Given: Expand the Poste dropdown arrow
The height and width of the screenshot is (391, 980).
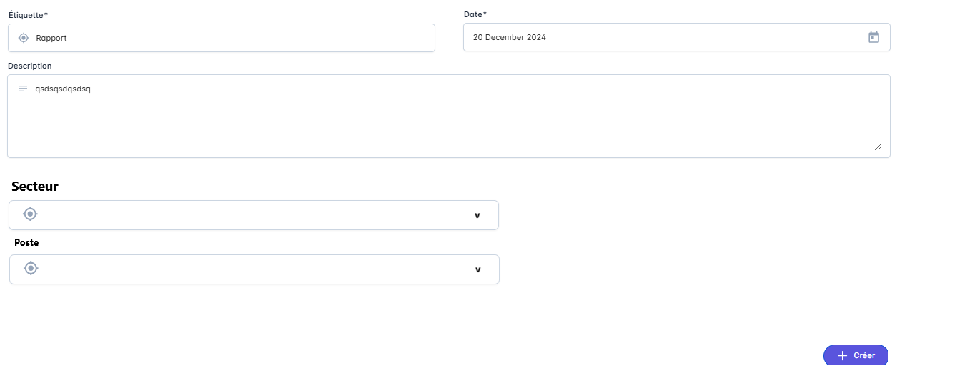Looking at the screenshot, I should (x=478, y=269).
